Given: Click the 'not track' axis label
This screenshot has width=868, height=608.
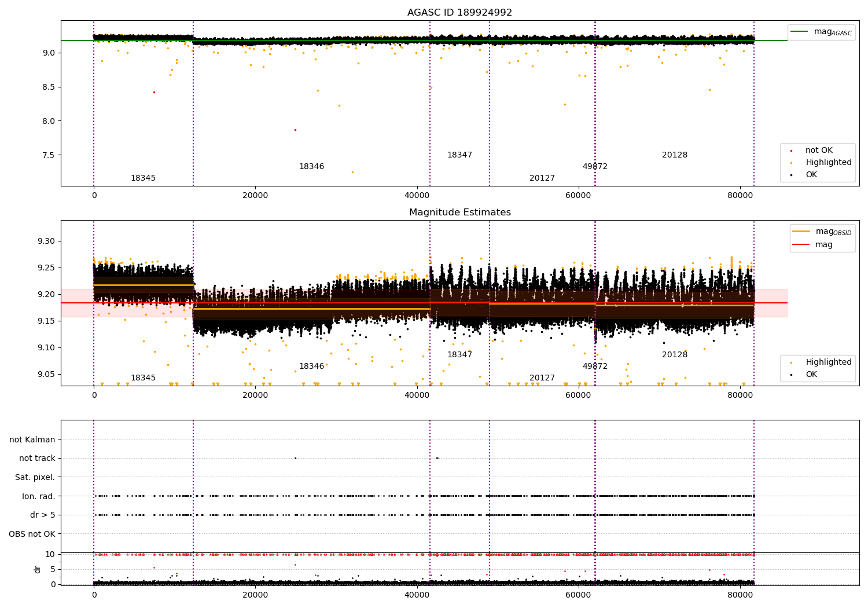Looking at the screenshot, I should [x=37, y=458].
